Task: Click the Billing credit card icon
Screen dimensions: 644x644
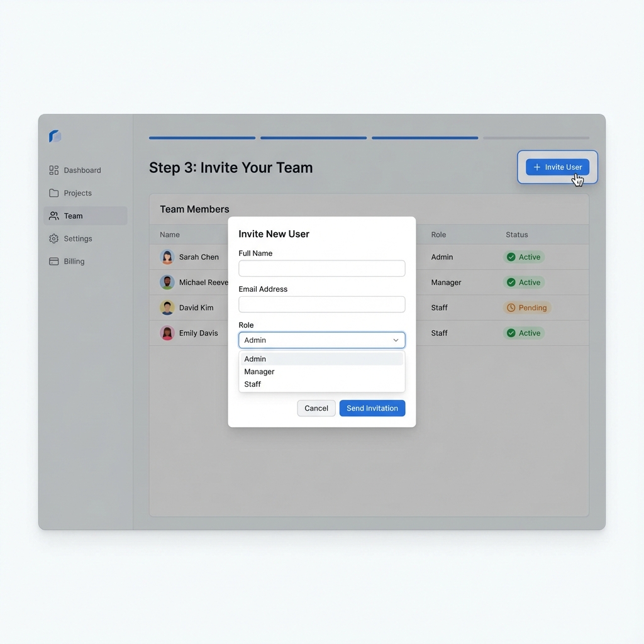Action: 54,261
